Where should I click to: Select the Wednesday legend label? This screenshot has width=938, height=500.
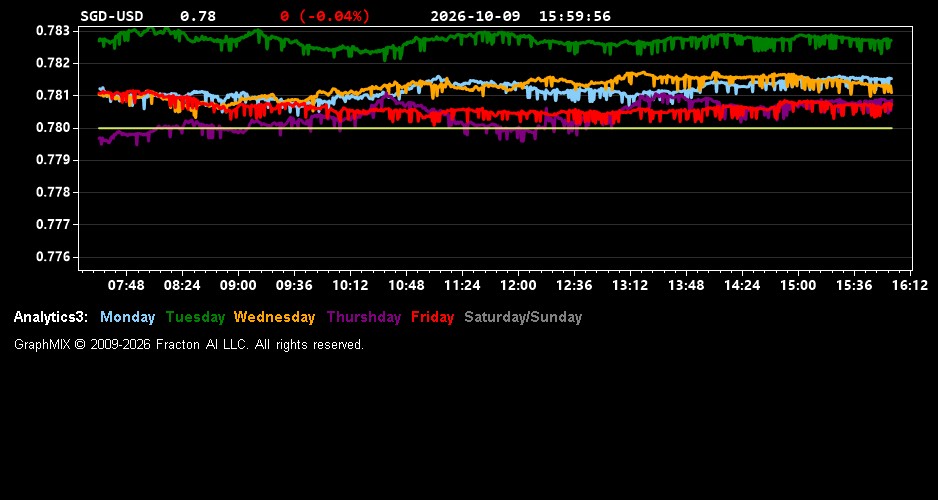[x=275, y=318]
